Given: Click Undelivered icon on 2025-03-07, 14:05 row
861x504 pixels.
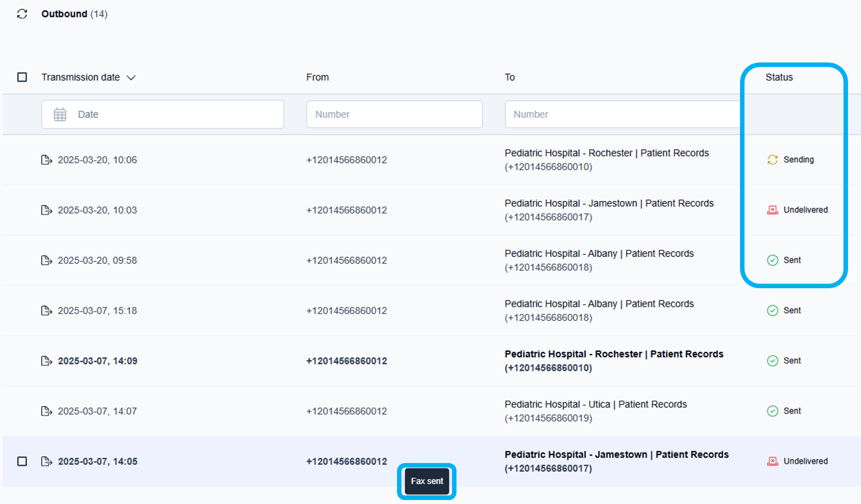Looking at the screenshot, I should 772,461.
